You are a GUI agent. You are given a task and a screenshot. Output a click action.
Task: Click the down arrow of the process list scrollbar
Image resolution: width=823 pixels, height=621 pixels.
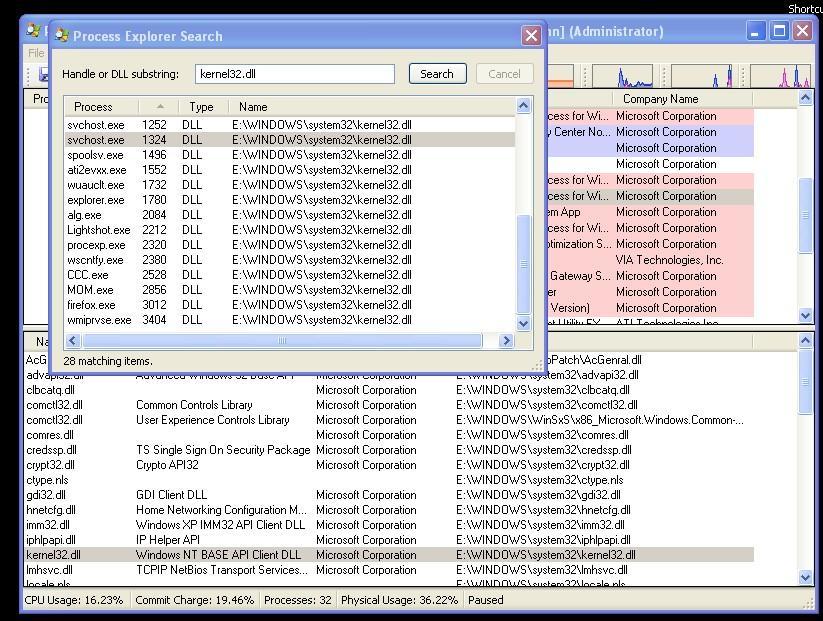(806, 315)
